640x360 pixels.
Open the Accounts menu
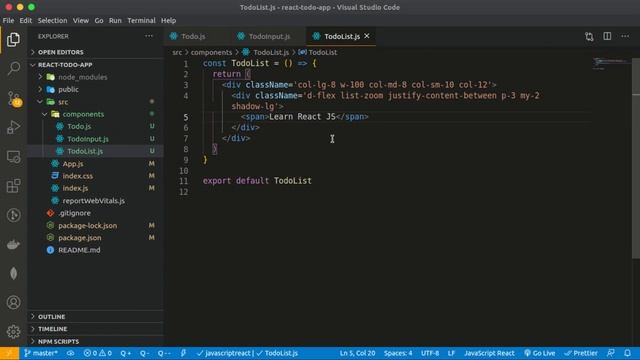click(x=13, y=302)
